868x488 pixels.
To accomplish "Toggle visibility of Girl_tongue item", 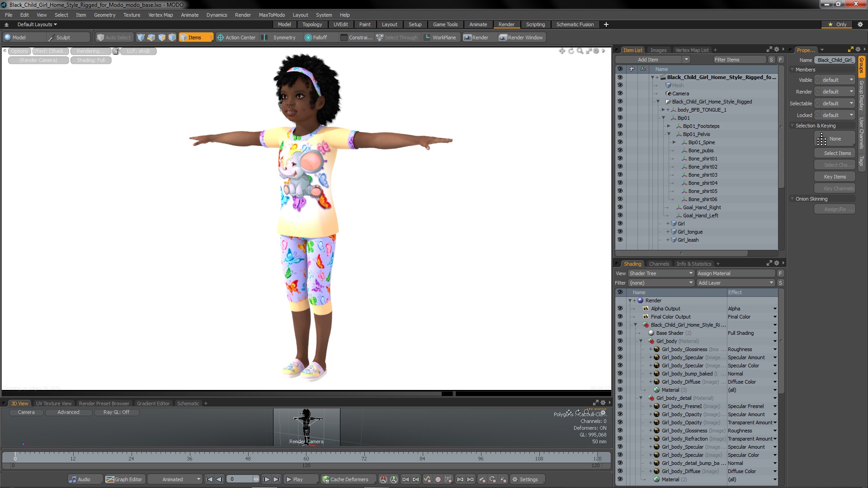I will point(619,231).
